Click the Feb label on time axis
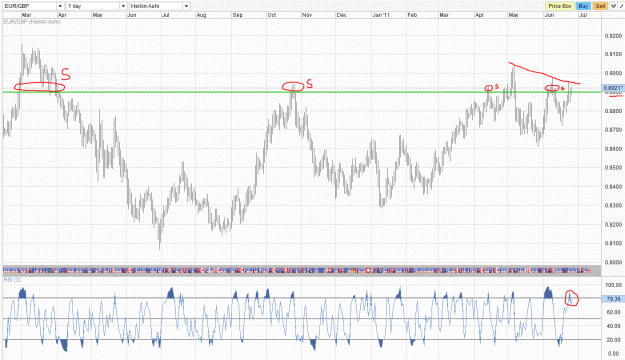This screenshot has height=360, width=625. tap(412, 15)
